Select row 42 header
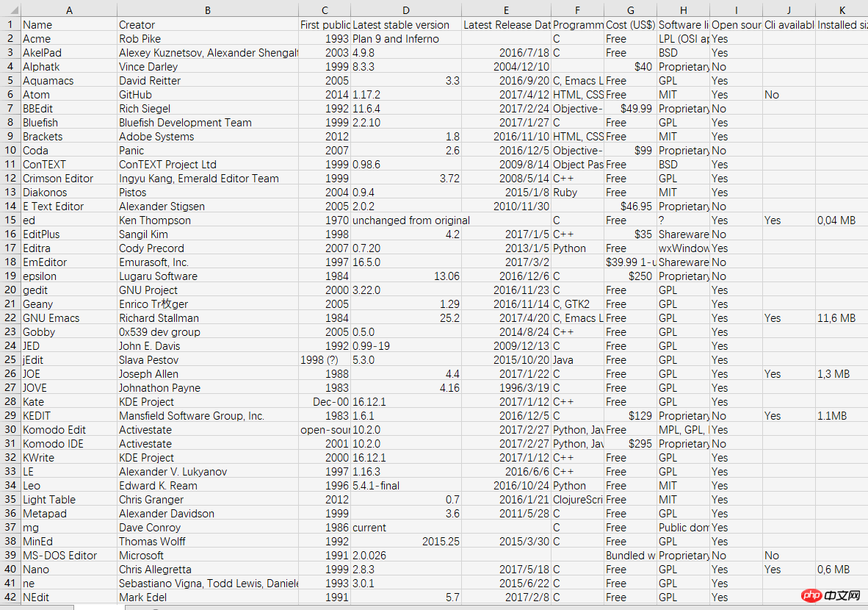The height and width of the screenshot is (610, 868). click(10, 598)
